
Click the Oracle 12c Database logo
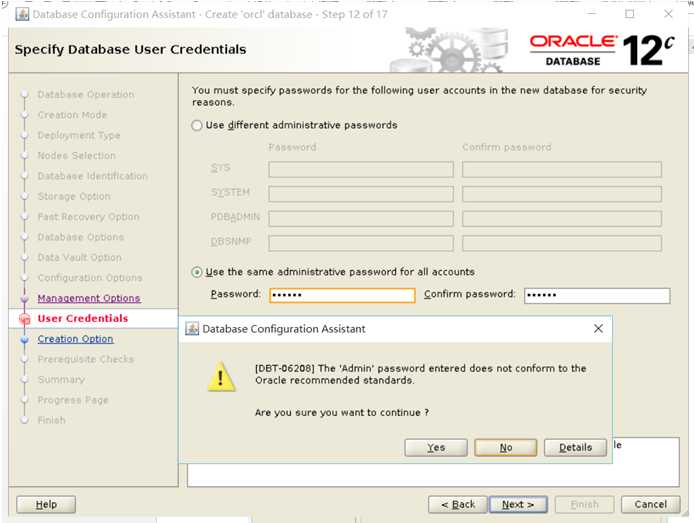pos(602,50)
